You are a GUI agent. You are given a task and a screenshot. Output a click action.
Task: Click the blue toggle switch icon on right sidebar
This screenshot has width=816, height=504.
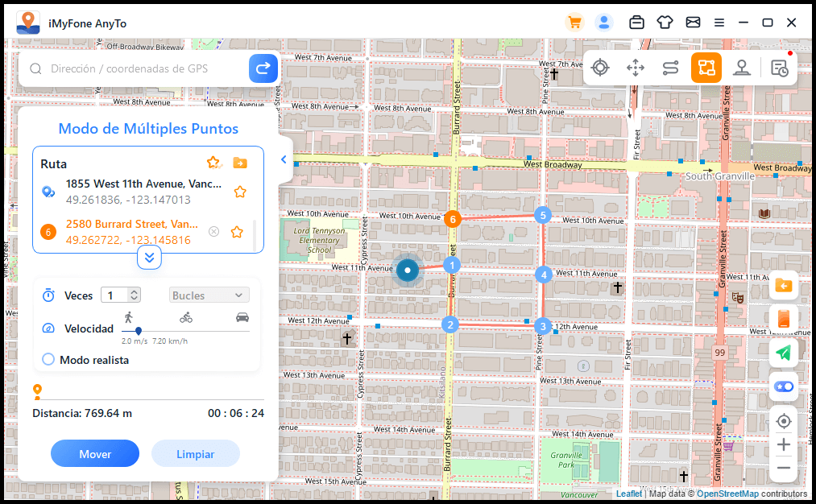783,386
